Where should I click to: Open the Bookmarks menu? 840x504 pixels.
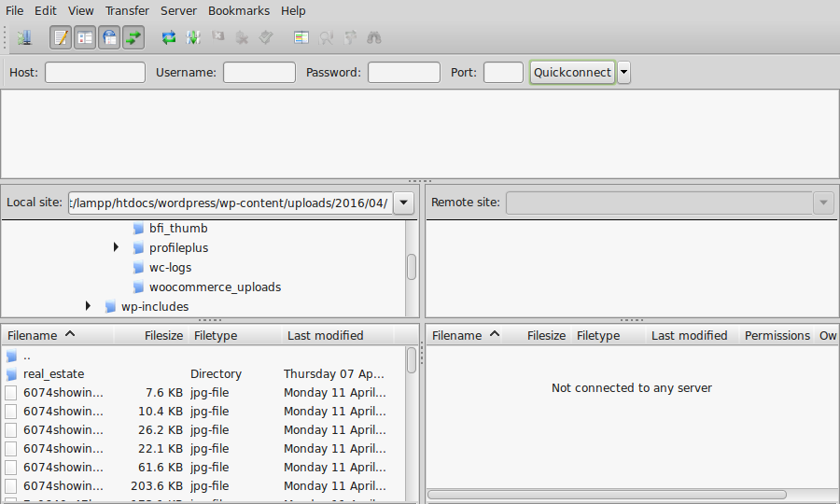pos(239,11)
